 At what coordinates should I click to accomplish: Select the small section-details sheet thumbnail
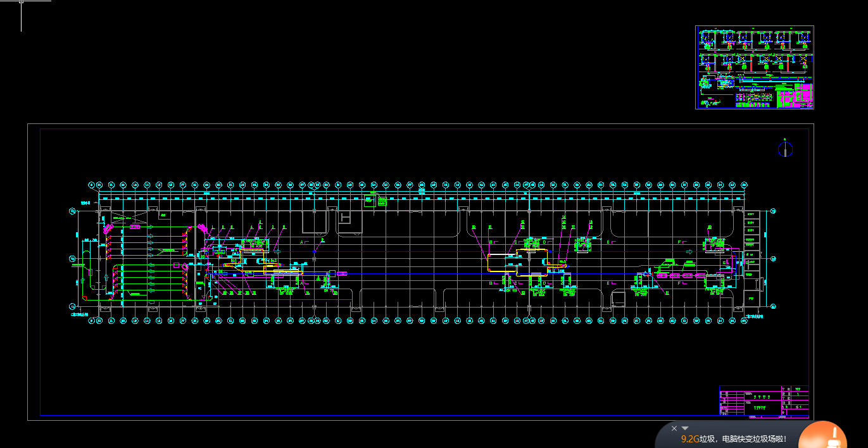coord(754,67)
